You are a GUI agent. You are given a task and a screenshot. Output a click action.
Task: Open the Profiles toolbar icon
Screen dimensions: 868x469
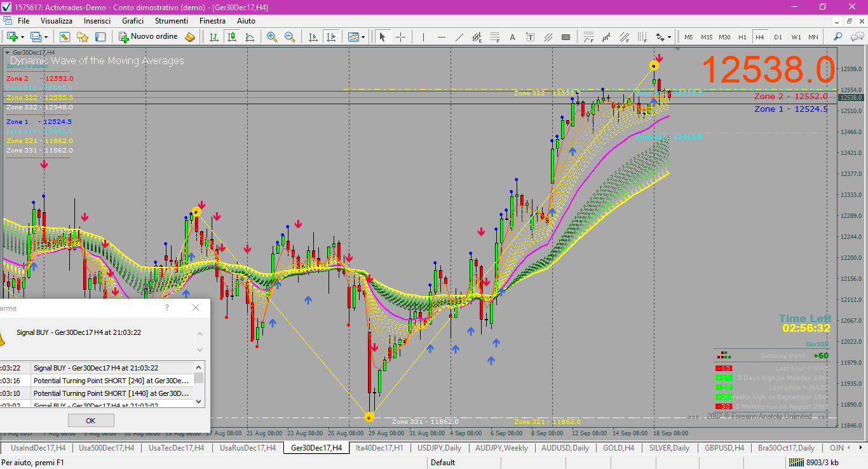pos(36,37)
